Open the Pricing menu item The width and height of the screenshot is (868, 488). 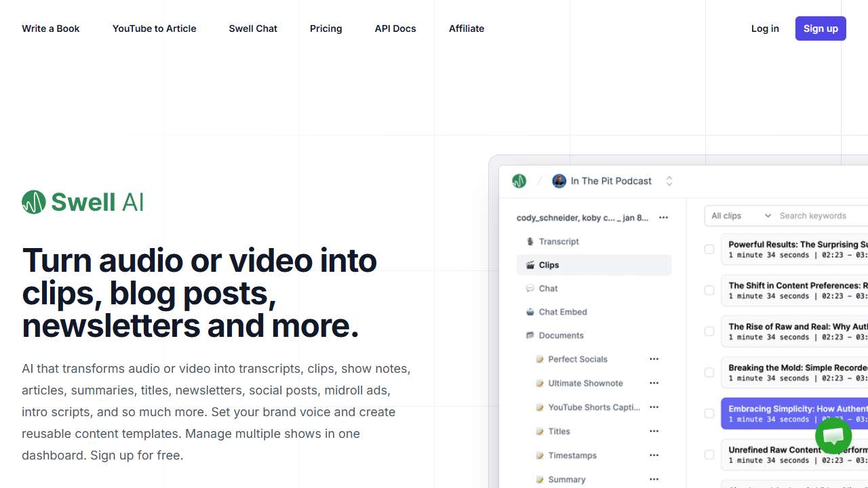click(x=325, y=28)
